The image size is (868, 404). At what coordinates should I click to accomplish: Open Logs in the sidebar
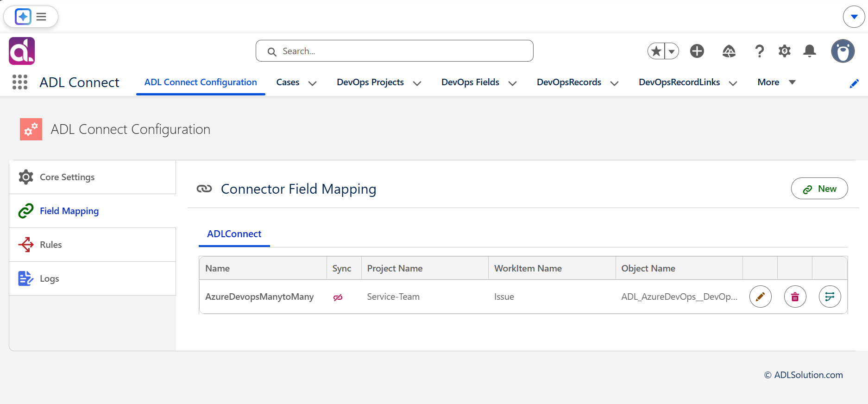(x=93, y=278)
